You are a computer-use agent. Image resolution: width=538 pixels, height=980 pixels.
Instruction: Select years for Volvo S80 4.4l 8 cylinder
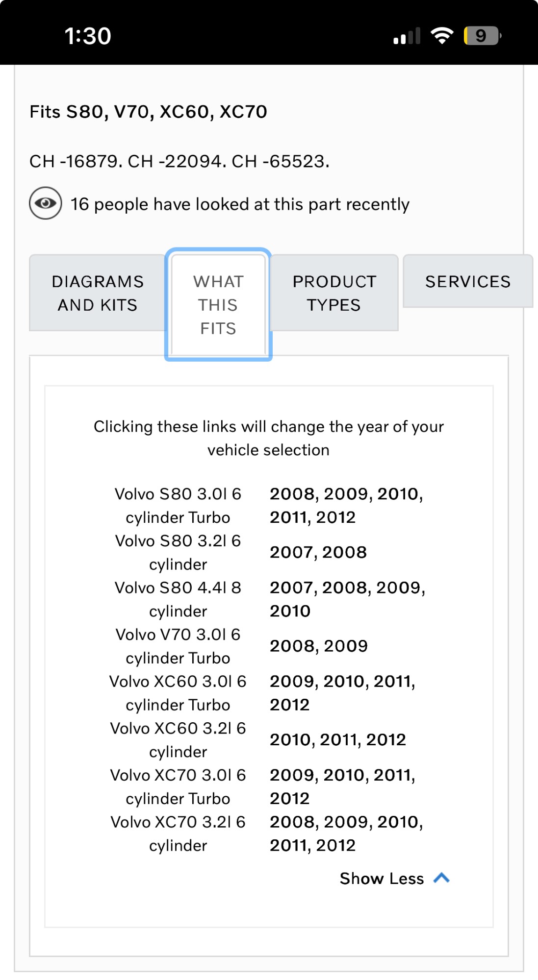(347, 599)
